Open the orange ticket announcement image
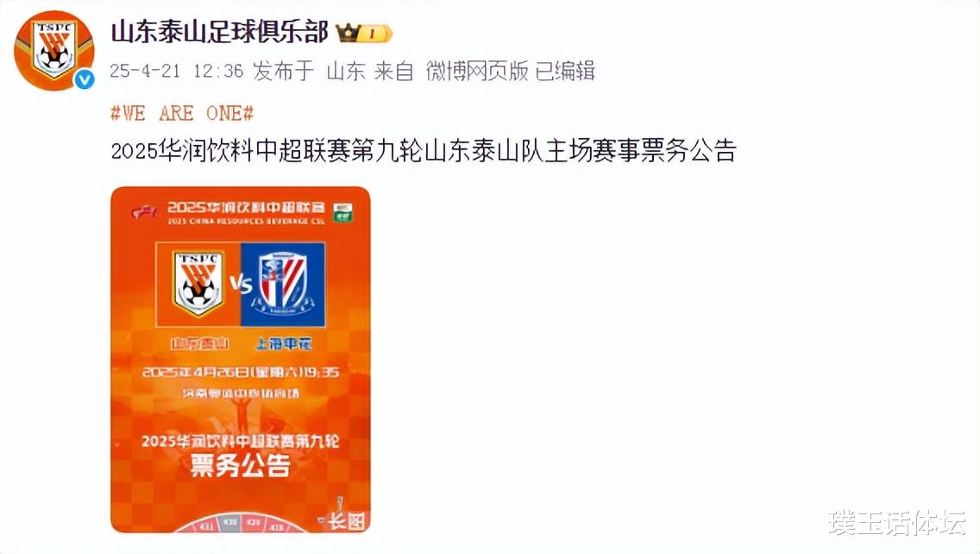This screenshot has width=980, height=554. 241,360
